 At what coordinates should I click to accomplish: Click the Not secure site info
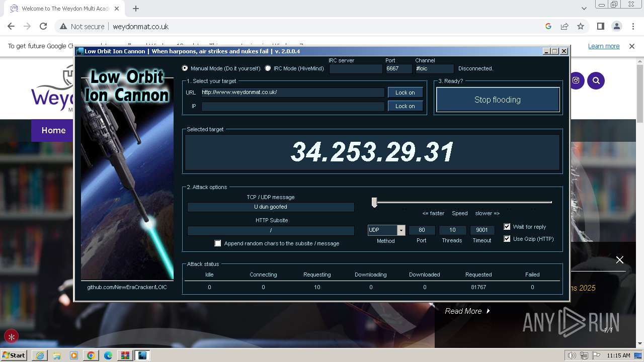click(82, 26)
